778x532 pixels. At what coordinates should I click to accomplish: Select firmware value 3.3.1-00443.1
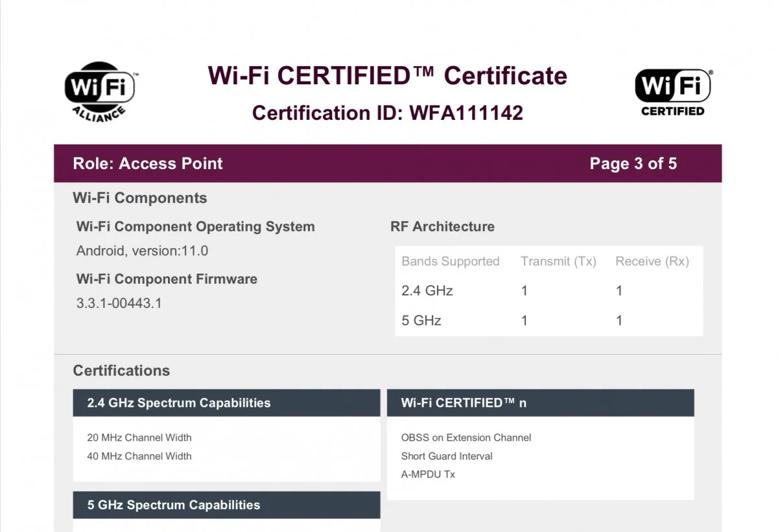[x=119, y=303]
